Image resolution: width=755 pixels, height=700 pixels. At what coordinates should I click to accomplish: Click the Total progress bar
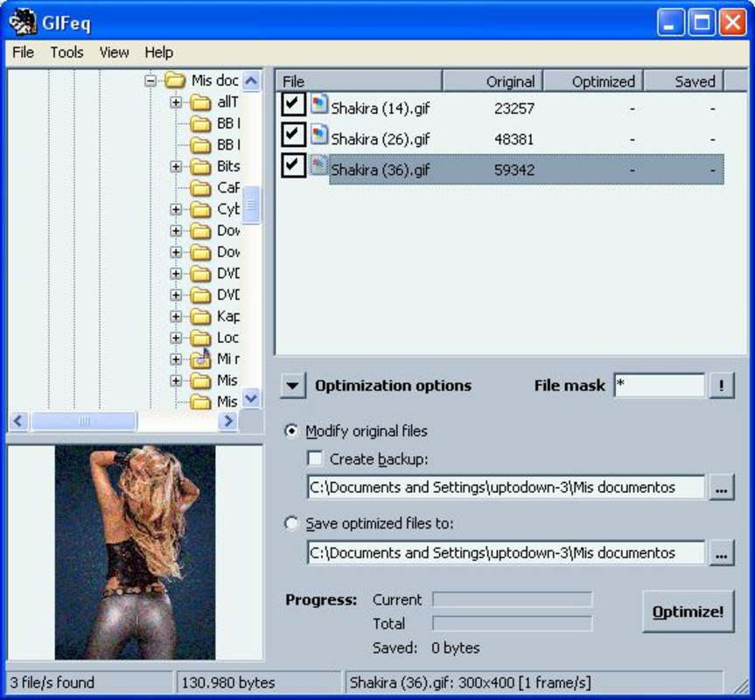pos(513,624)
